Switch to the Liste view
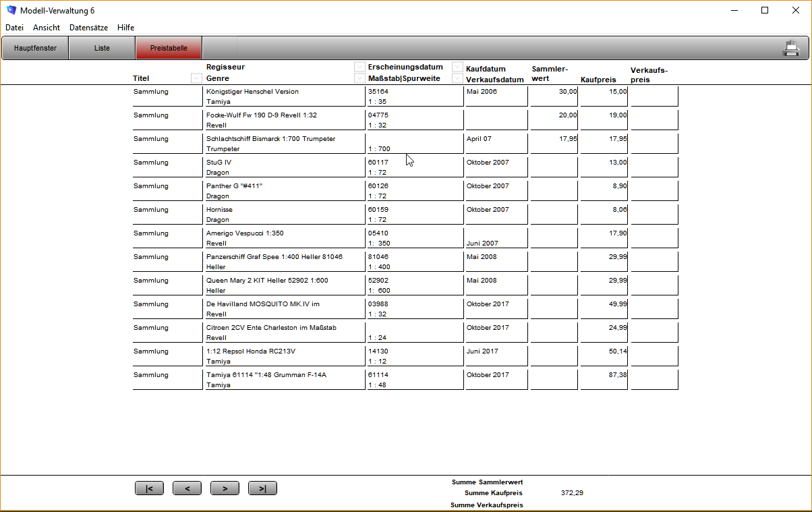This screenshot has height=512, width=812. pyautogui.click(x=102, y=48)
